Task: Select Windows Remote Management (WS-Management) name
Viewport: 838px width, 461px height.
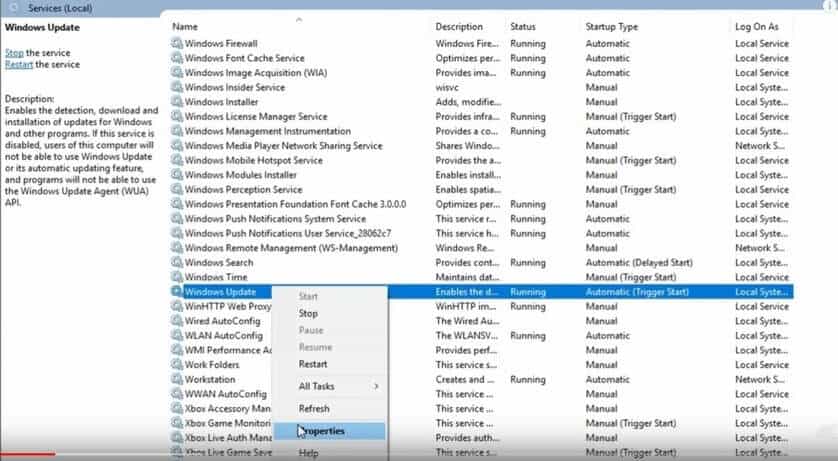Action: point(291,248)
